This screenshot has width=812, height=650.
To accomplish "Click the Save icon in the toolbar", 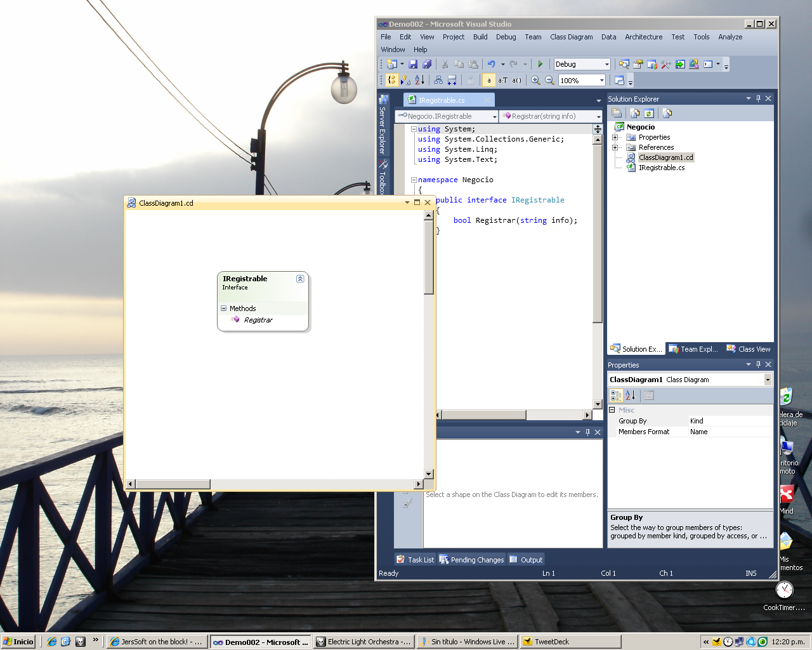I will point(413,64).
